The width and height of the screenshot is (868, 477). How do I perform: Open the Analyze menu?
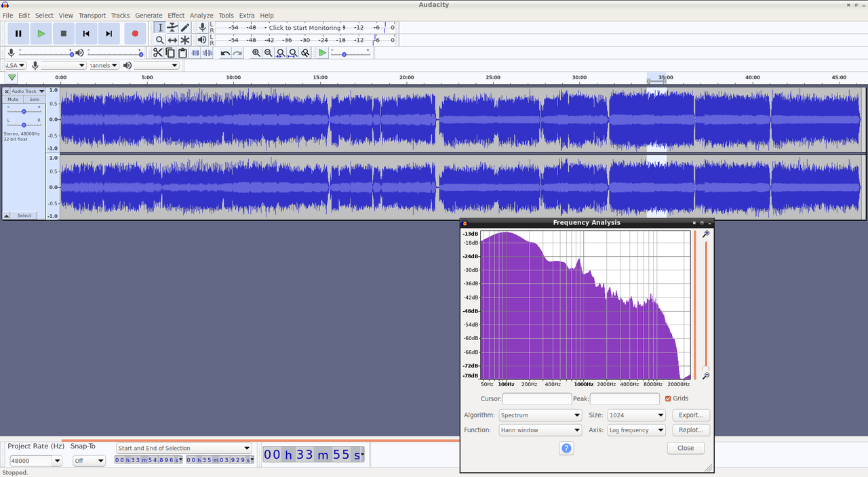click(201, 15)
